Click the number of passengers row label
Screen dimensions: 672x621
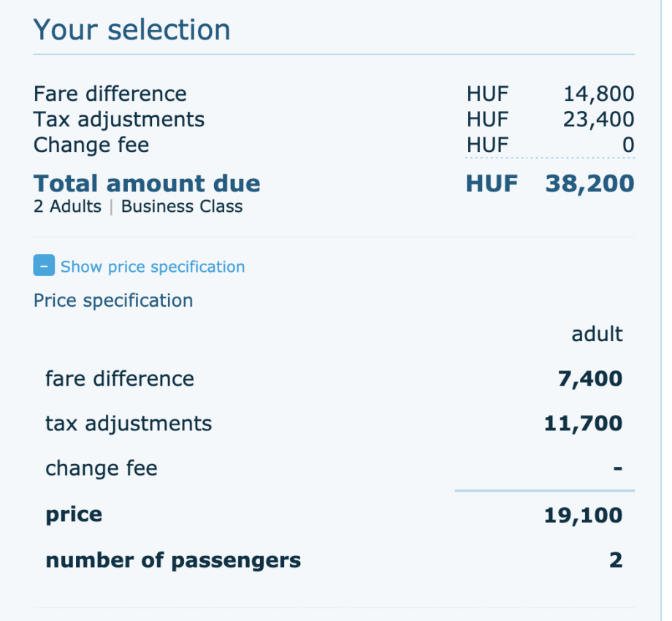click(173, 560)
